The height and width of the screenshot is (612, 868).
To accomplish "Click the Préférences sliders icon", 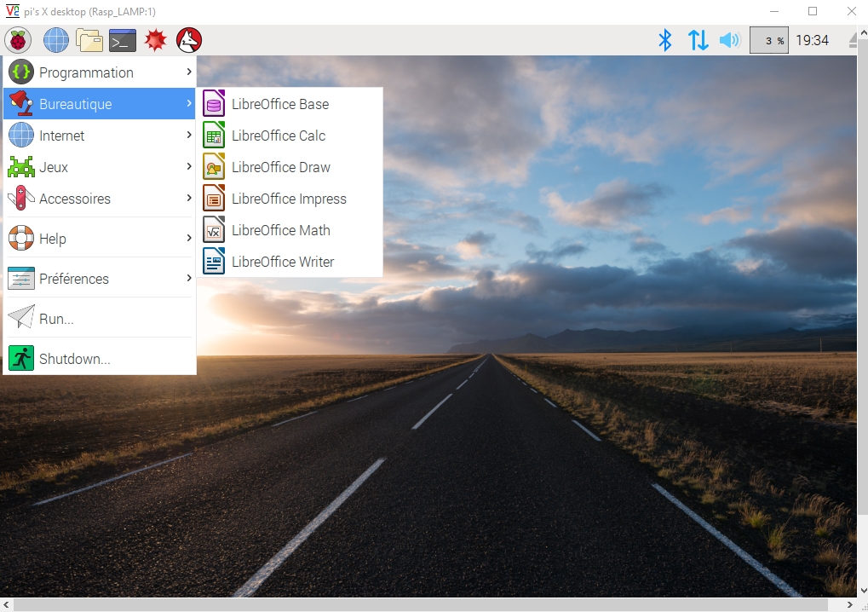I will (21, 278).
